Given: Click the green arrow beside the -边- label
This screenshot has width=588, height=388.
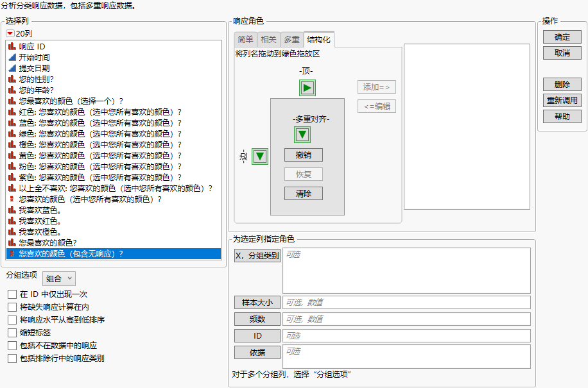Looking at the screenshot, I should [x=259, y=156].
